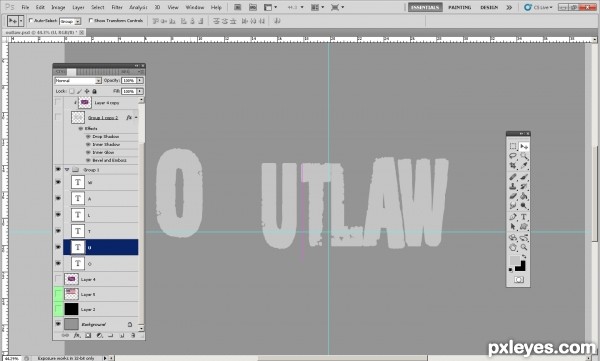Click foreground color swatch
Screen dimensions: 600x361
click(515, 261)
